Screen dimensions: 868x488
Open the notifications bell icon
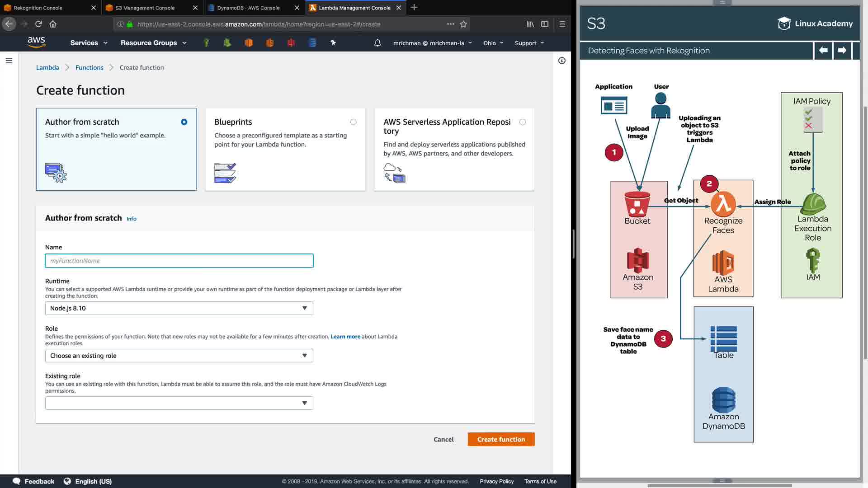(x=377, y=43)
